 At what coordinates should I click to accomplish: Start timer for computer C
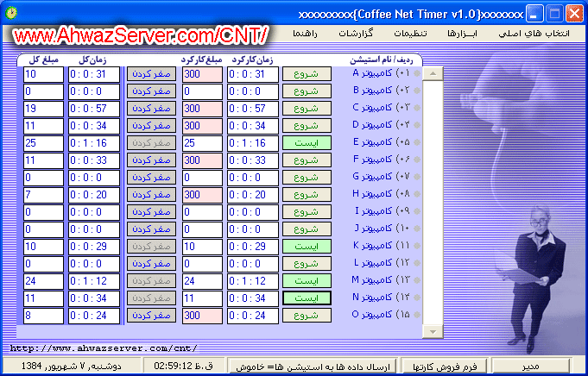tap(307, 109)
